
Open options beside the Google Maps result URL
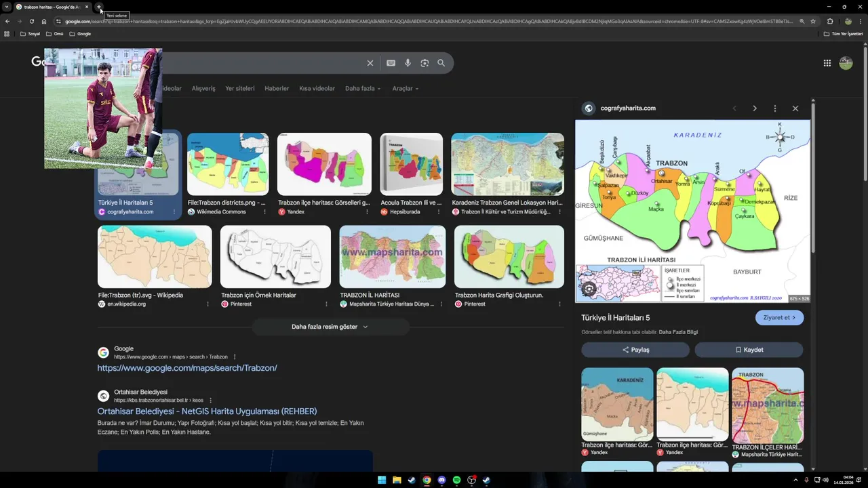coord(235,357)
